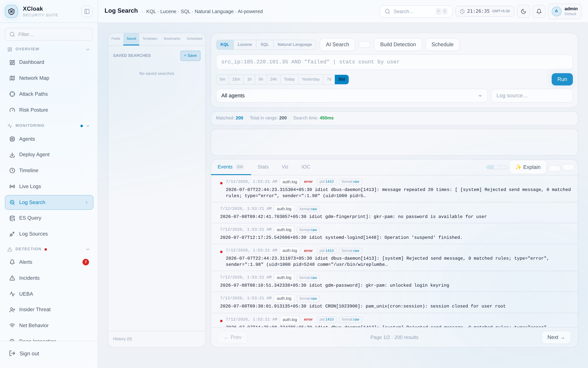588x368 pixels.
Task: Go to Attack Paths
Action: [x=49, y=94]
